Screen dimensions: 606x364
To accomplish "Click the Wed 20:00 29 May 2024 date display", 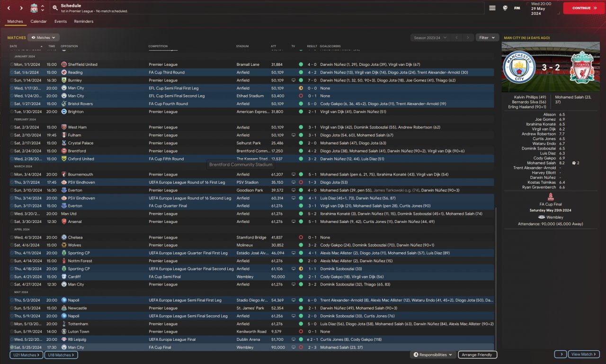I will tap(543, 8).
